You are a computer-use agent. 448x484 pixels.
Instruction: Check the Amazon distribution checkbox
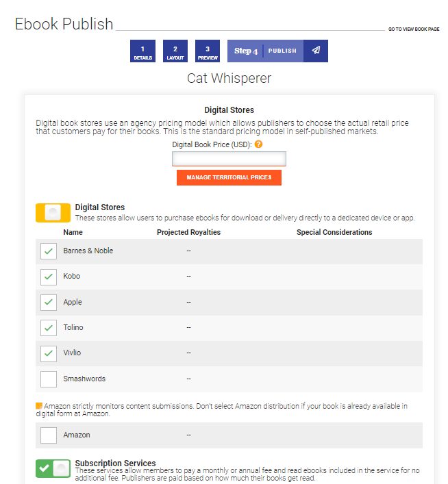coord(49,435)
